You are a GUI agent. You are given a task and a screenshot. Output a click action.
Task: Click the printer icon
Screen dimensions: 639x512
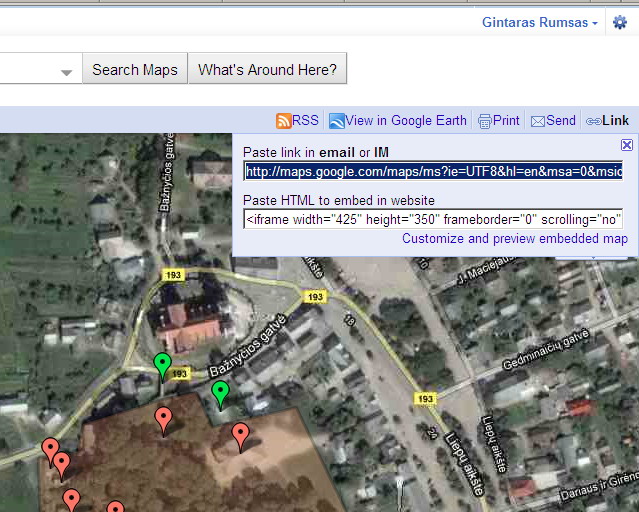coord(485,121)
